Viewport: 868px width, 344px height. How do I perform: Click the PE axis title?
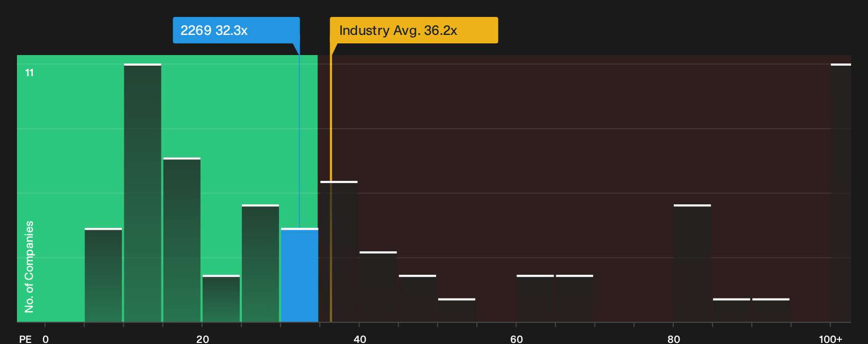pyautogui.click(x=25, y=339)
